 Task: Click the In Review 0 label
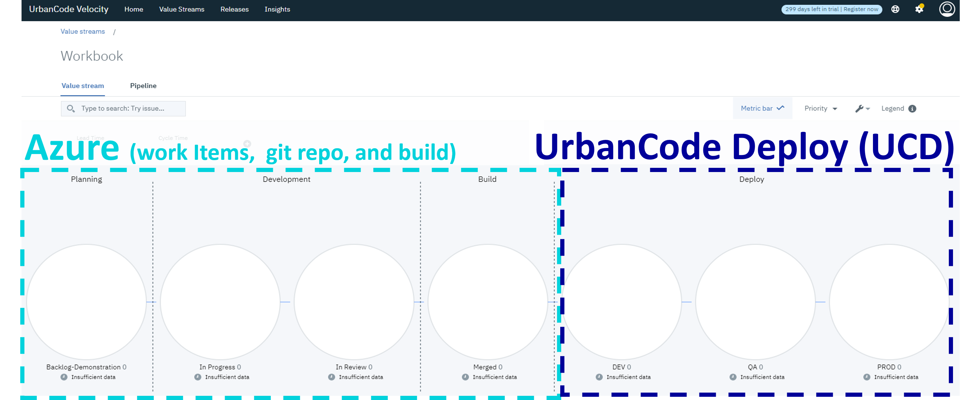click(354, 367)
